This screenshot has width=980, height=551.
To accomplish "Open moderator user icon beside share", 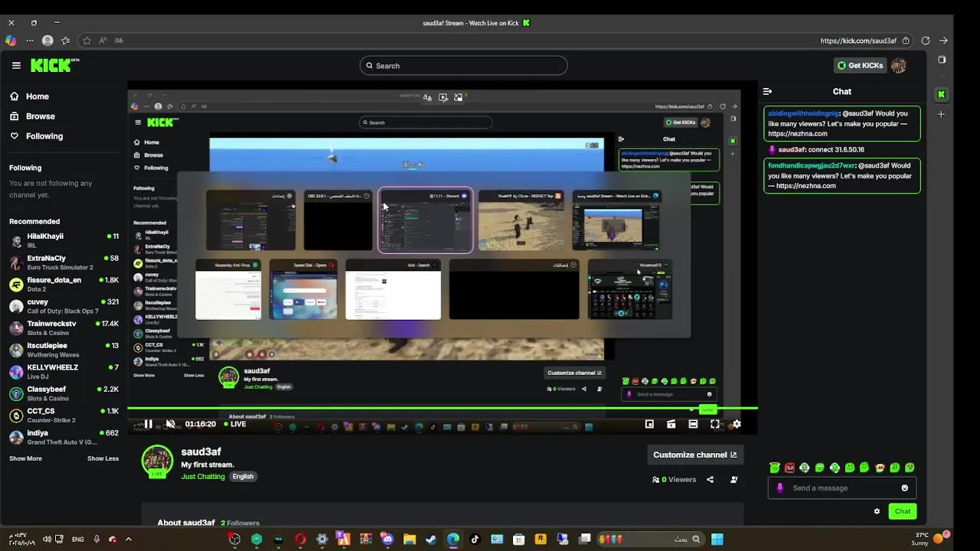I will [734, 480].
